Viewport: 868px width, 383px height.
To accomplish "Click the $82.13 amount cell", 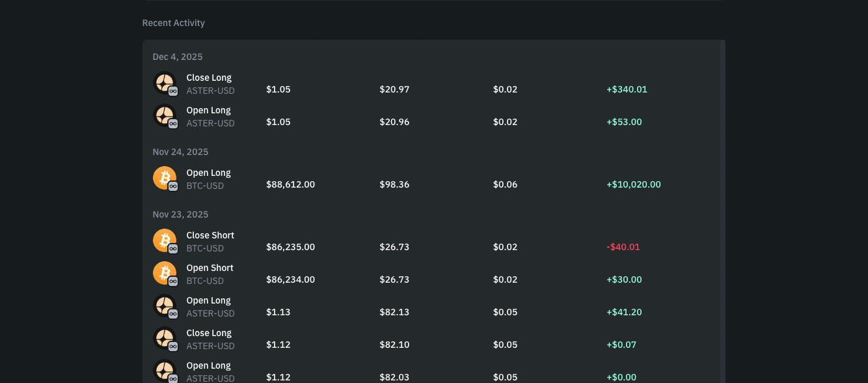I will click(394, 312).
